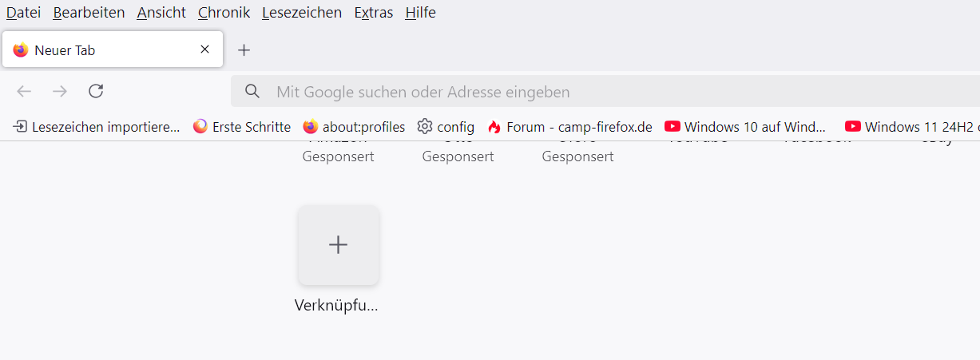Close the Neuer Tab tab
The height and width of the screenshot is (360, 980).
coord(204,49)
